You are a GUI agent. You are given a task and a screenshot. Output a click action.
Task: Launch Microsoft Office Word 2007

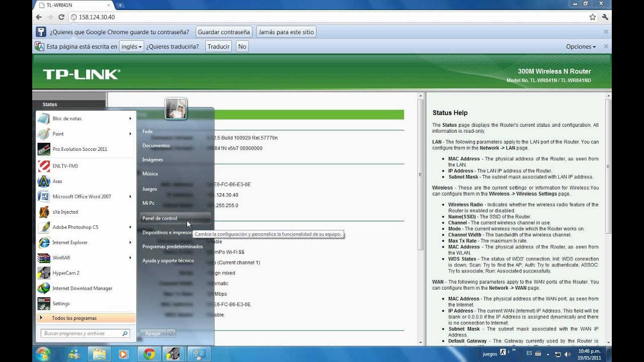tap(86, 197)
